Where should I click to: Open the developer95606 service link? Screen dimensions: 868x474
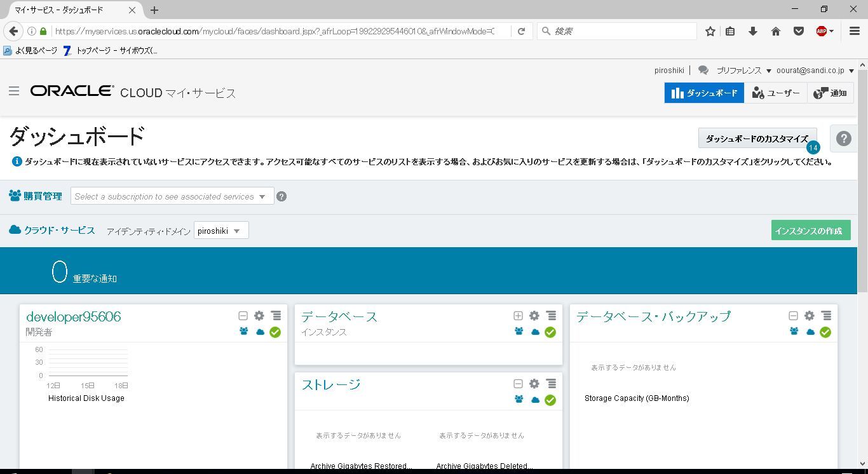click(74, 316)
